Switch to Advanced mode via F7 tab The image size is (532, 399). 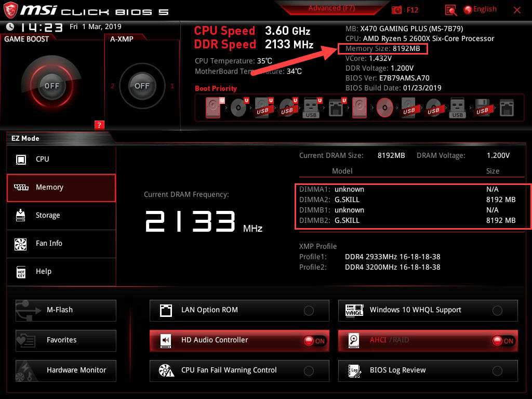click(x=331, y=8)
